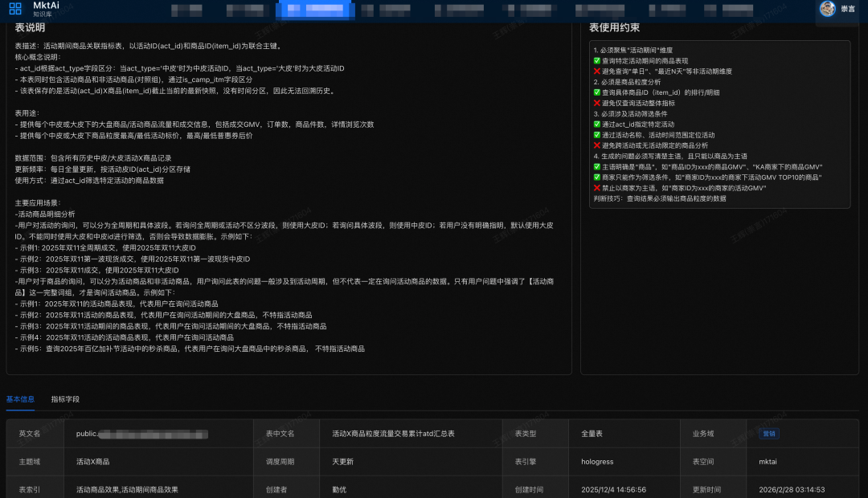
Task: Click red cross beside 禁止以商家为主语
Action: point(596,189)
